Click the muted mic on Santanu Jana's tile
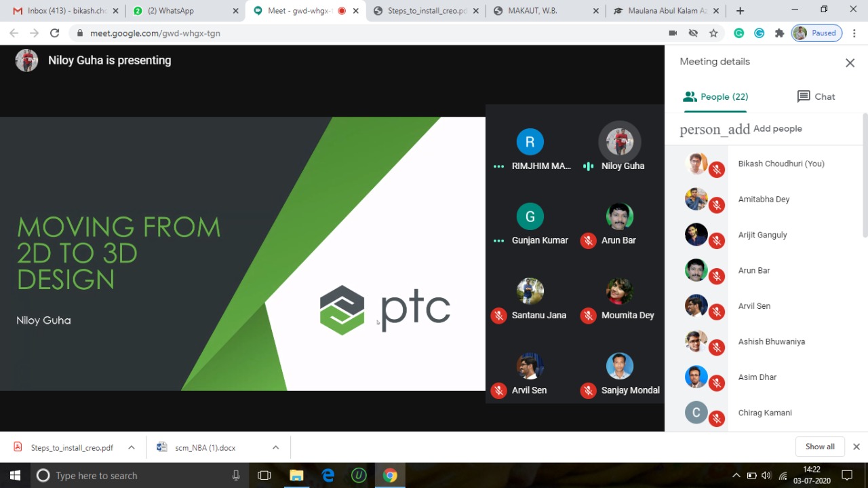This screenshot has height=488, width=868. coord(498,316)
